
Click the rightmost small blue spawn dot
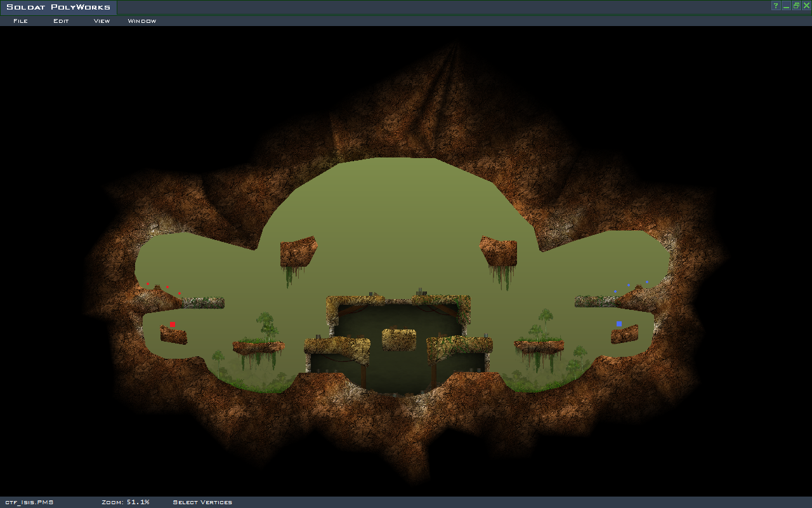(x=647, y=282)
